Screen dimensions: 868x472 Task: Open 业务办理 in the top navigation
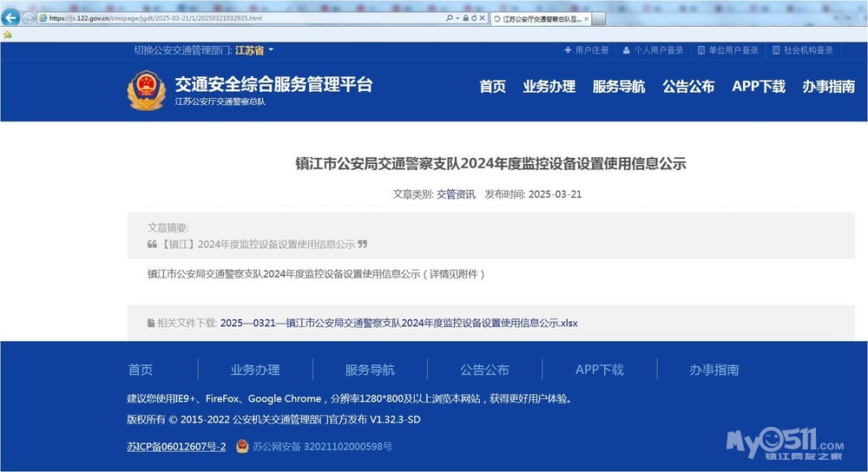tap(549, 87)
